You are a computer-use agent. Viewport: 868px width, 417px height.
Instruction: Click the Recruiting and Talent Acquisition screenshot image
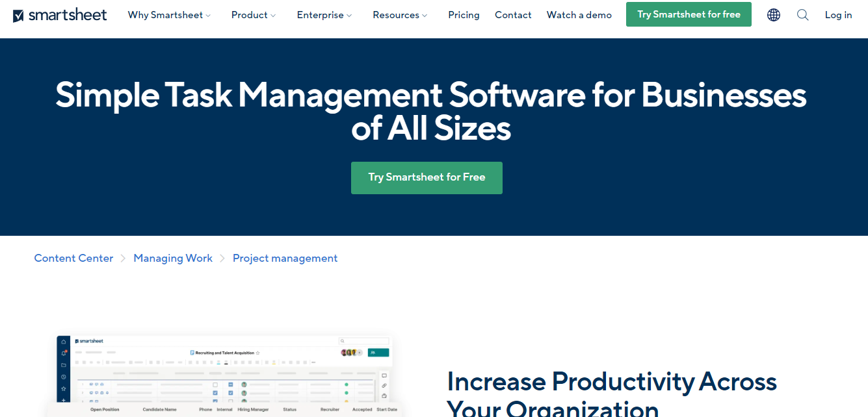(224, 376)
